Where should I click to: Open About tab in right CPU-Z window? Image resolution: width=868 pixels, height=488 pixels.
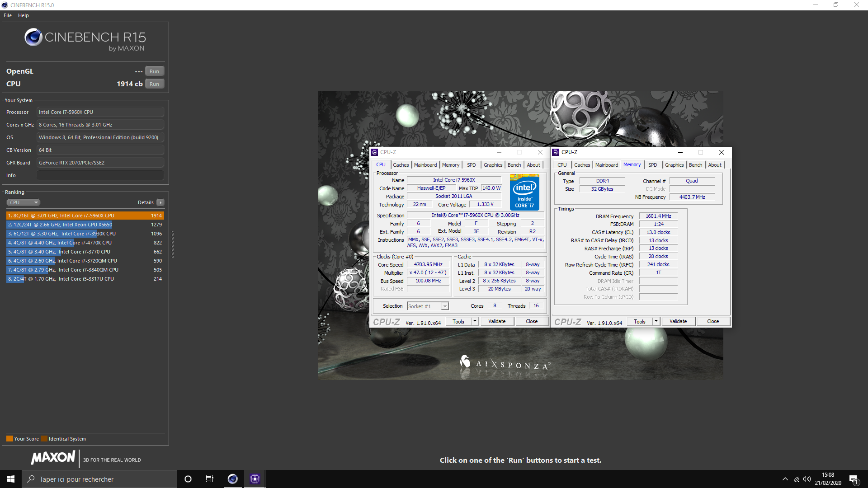715,165
